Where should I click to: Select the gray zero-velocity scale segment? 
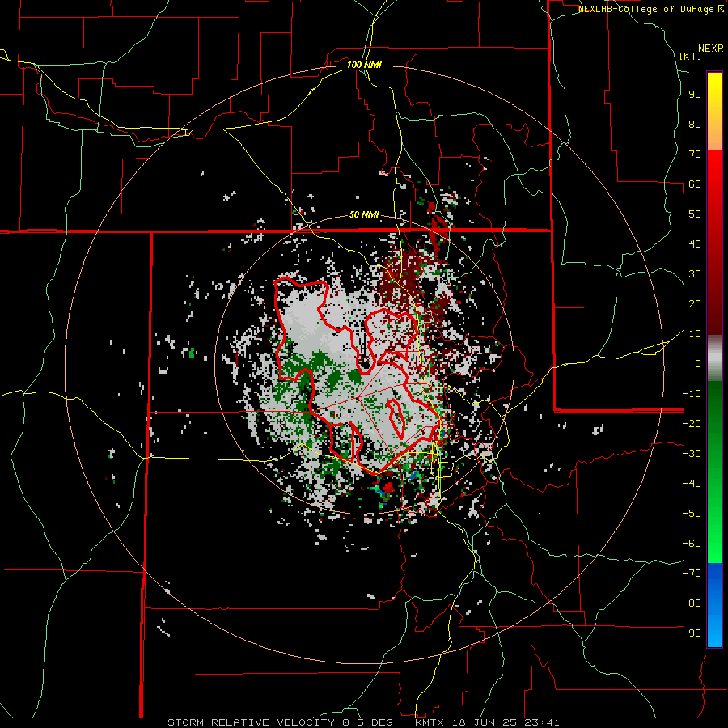point(714,358)
